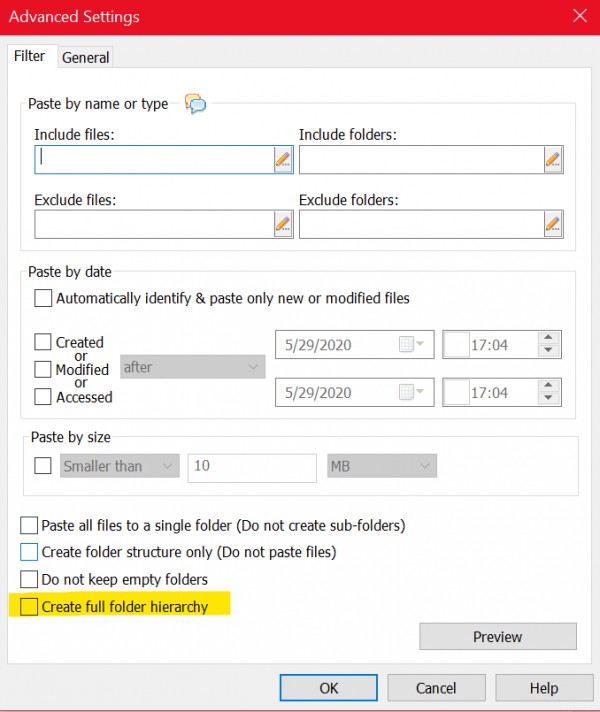Tick the Do not keep empty folders checkbox
The height and width of the screenshot is (712, 600).
tap(29, 579)
